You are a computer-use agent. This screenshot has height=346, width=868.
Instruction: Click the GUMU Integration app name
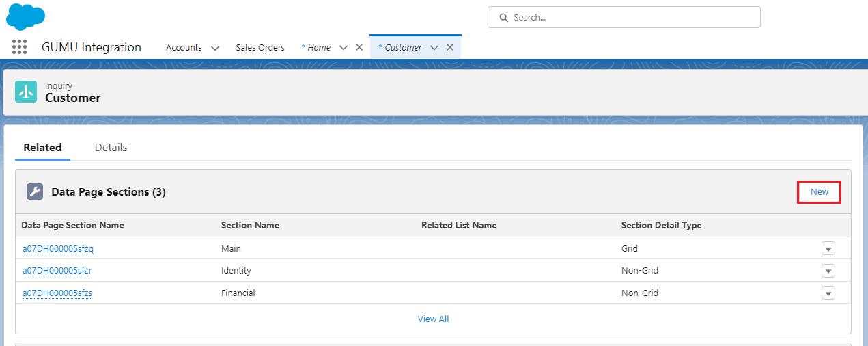click(x=92, y=47)
